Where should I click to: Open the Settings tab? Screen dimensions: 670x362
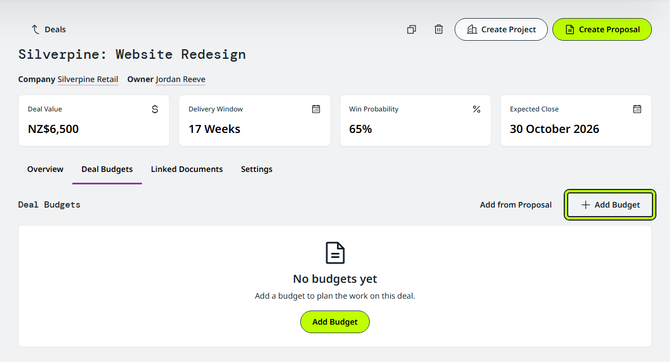(256, 169)
